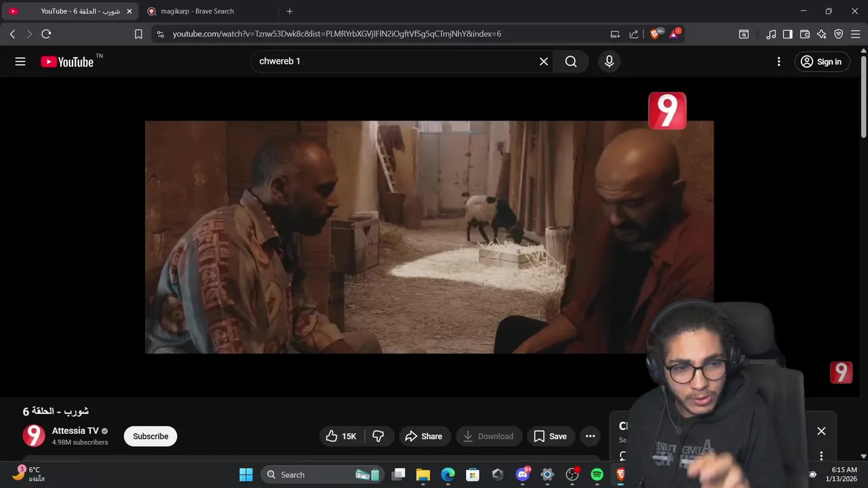This screenshot has height=488, width=868.
Task: Open the Attessia TV channel avatar
Action: tap(34, 436)
